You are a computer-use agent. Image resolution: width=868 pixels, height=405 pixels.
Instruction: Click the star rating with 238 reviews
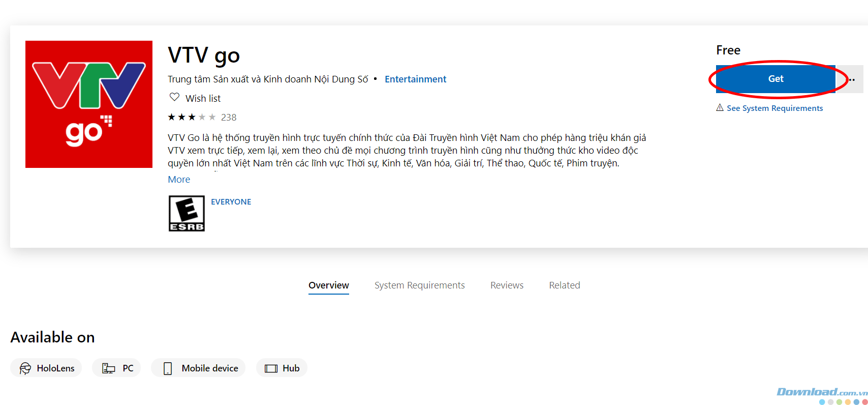coord(202,118)
